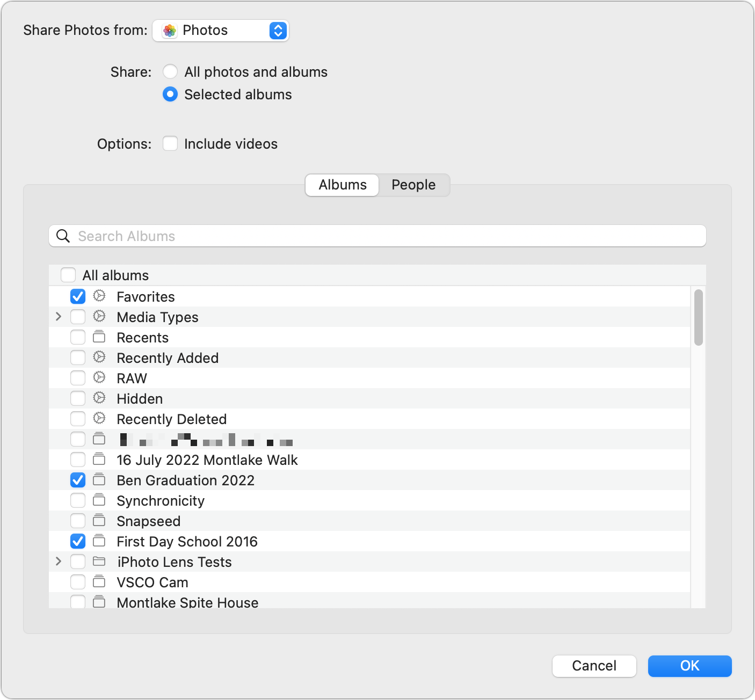Select the Albums tab

[342, 185]
